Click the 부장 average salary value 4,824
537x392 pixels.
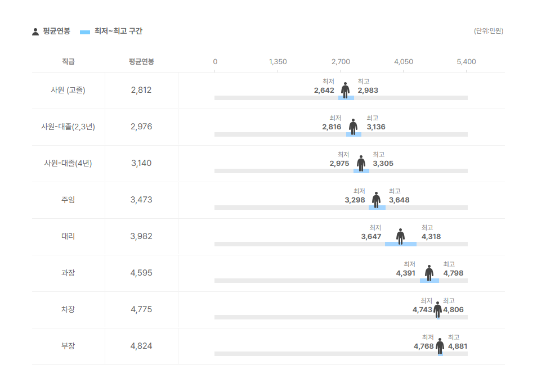[141, 346]
